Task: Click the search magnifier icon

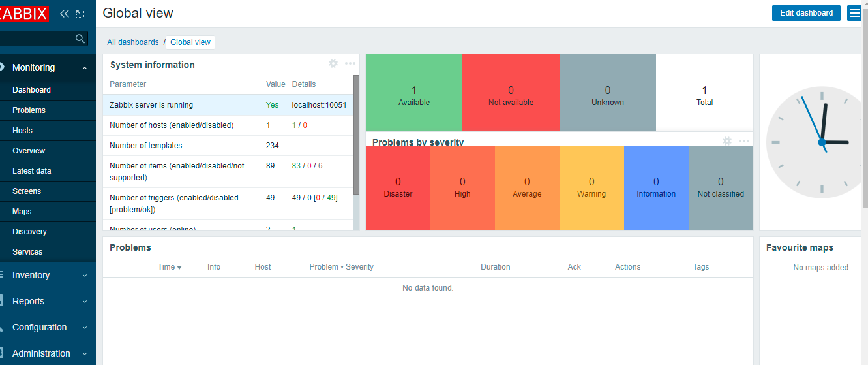Action: [x=80, y=39]
